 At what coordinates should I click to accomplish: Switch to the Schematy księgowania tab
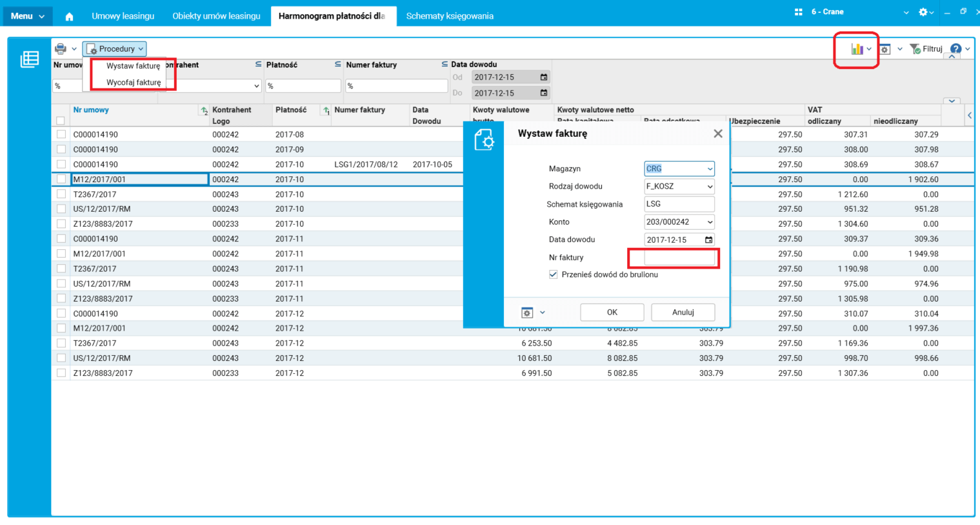pos(450,16)
